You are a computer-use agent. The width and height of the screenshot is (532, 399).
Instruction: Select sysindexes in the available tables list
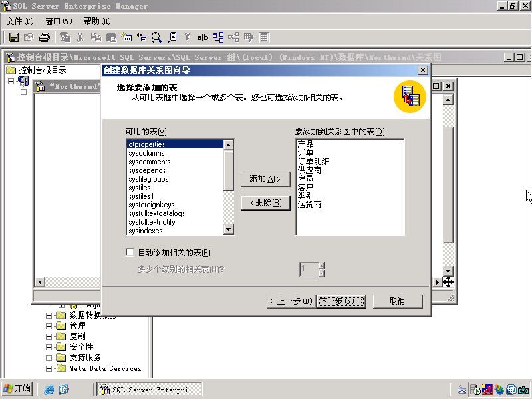[175, 231]
